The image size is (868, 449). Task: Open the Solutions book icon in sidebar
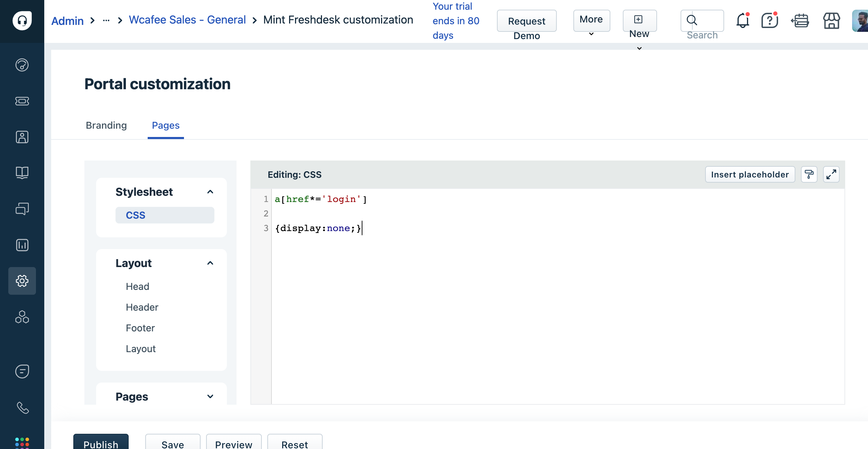(x=22, y=173)
